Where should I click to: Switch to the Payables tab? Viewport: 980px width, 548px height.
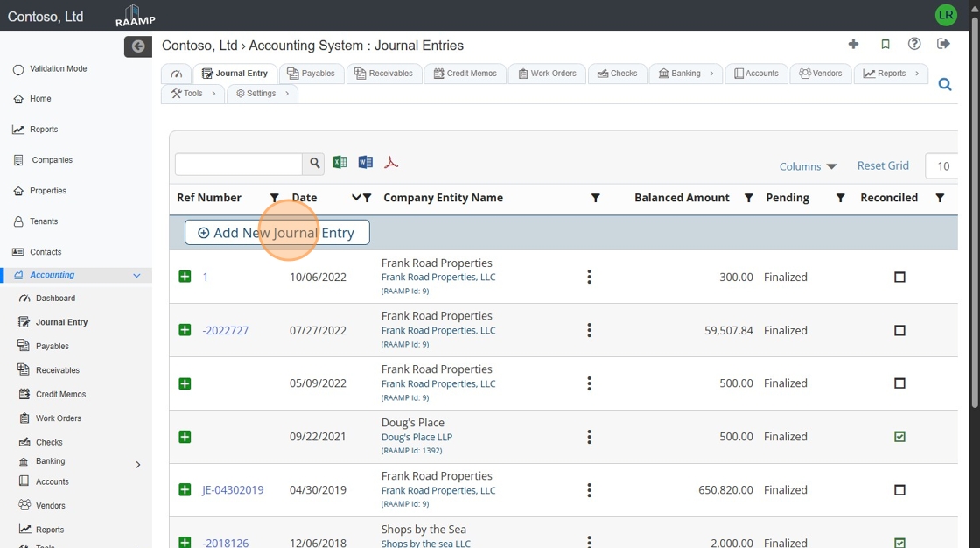pyautogui.click(x=311, y=74)
